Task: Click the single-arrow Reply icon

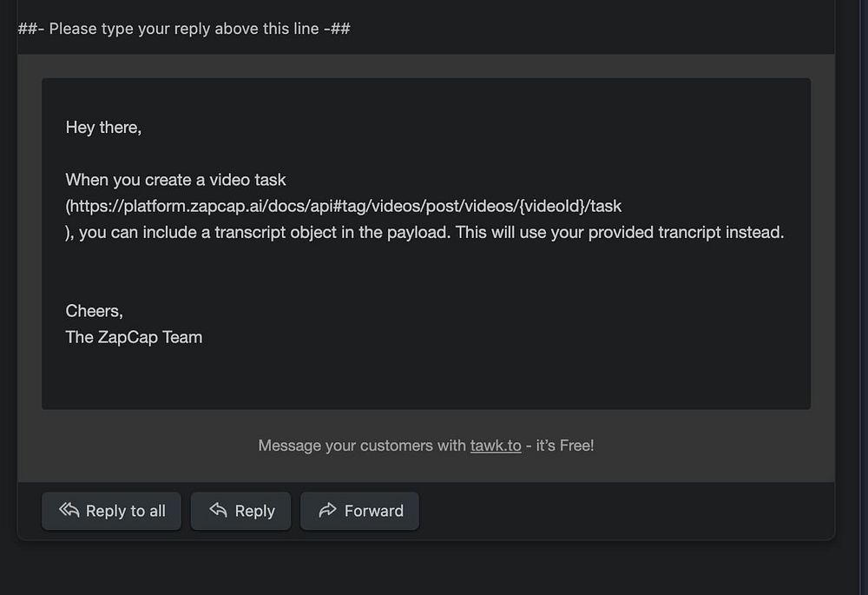Action: pos(218,511)
